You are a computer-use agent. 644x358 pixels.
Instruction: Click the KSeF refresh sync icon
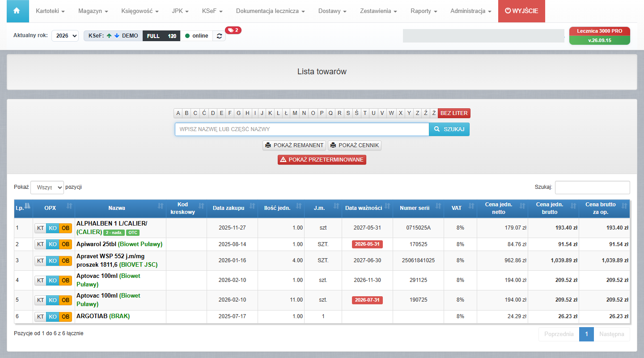219,36
